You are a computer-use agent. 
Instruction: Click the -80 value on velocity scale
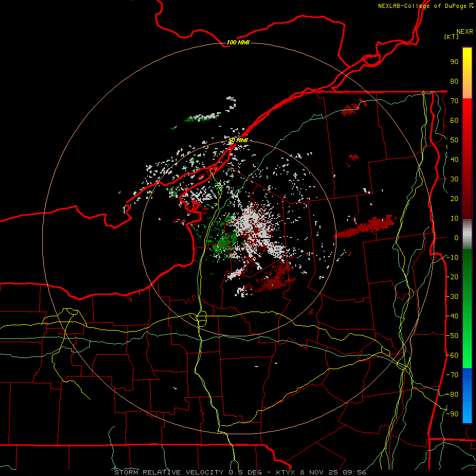click(452, 395)
